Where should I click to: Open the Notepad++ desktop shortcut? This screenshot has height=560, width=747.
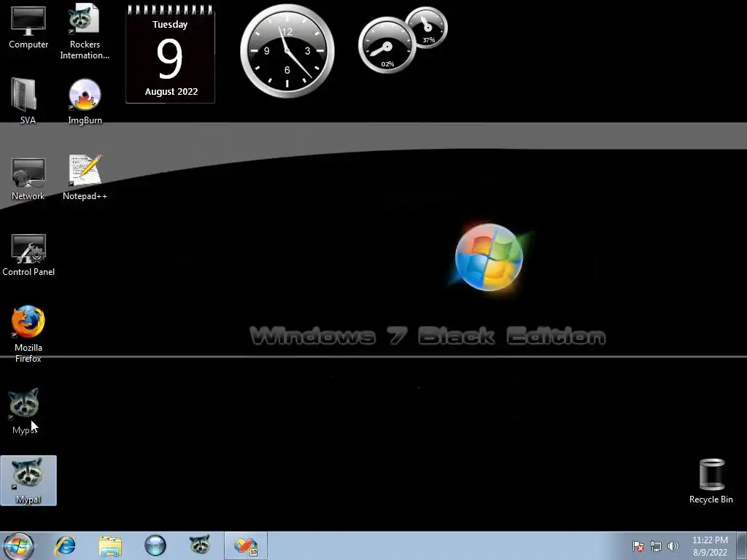[85, 177]
